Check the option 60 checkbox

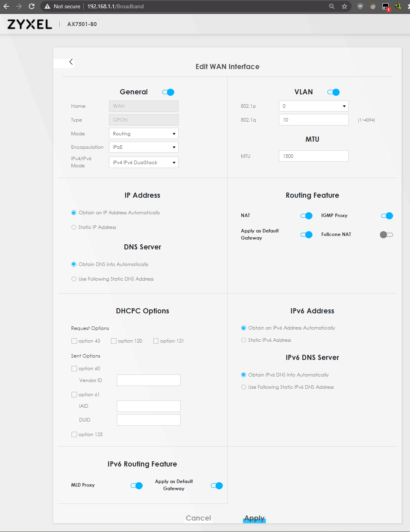pos(74,369)
